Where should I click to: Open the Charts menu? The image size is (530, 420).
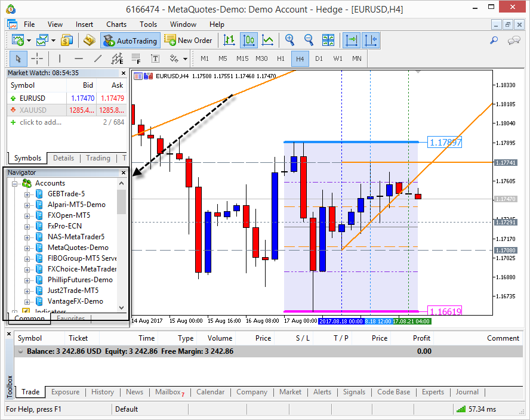coord(116,24)
